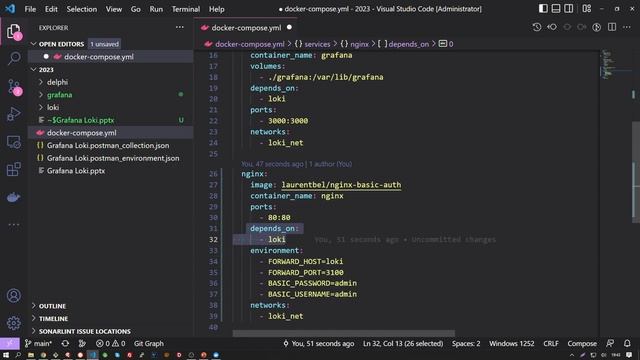The image size is (640, 360).
Task: Open Explorer views and more actions ellipsis
Action: coord(180,27)
